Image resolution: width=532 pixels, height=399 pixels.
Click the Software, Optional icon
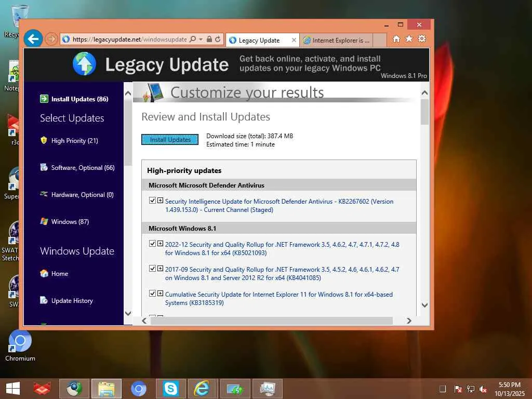pos(44,167)
